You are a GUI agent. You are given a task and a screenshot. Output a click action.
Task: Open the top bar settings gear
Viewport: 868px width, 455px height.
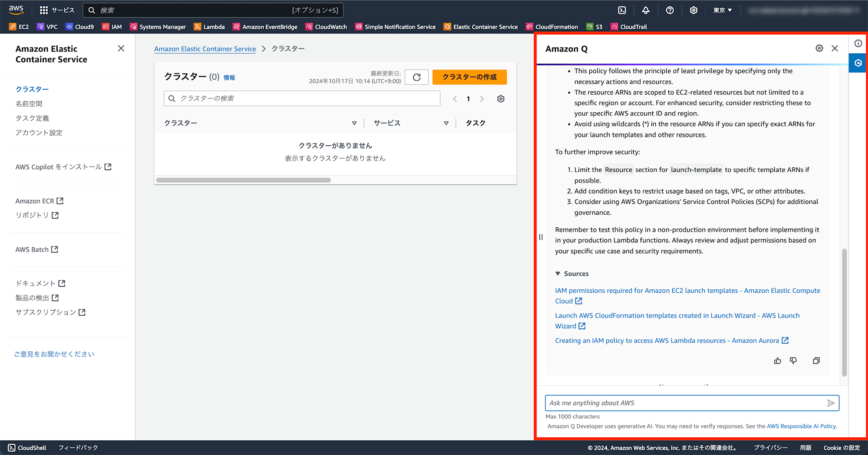point(694,10)
